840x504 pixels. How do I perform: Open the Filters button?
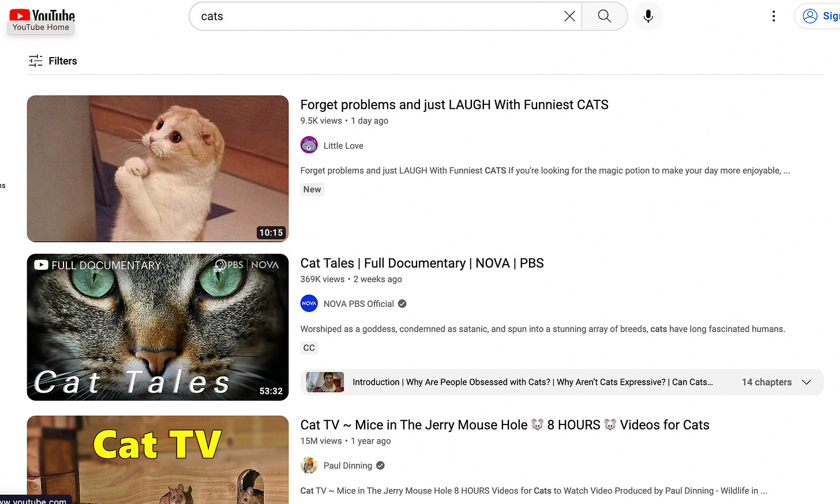pos(52,61)
